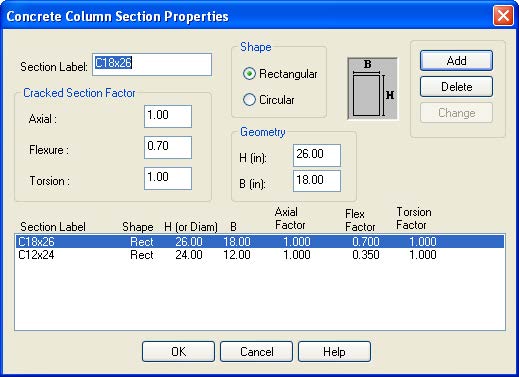519x377 pixels.
Task: Click the B column header in the list
Action: pyautogui.click(x=233, y=227)
